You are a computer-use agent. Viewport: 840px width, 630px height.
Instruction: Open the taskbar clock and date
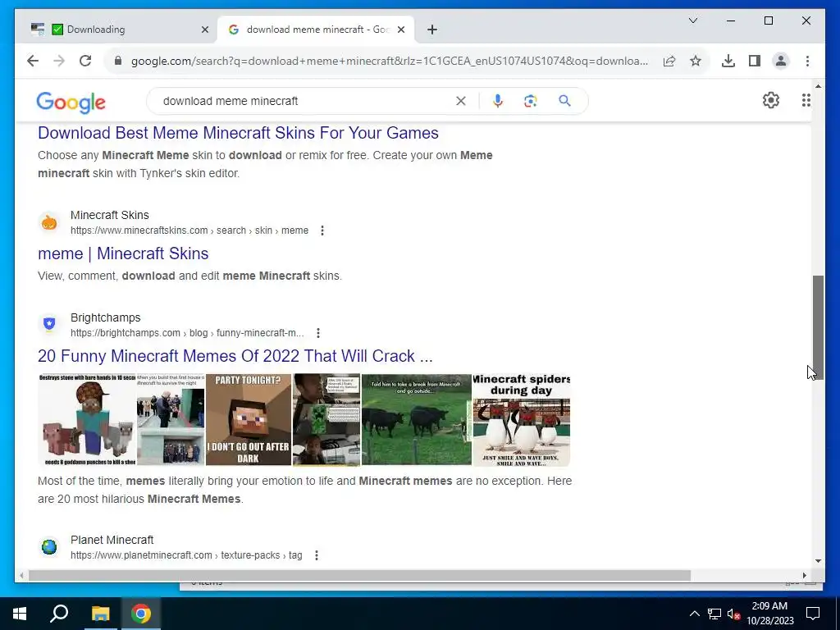769,614
